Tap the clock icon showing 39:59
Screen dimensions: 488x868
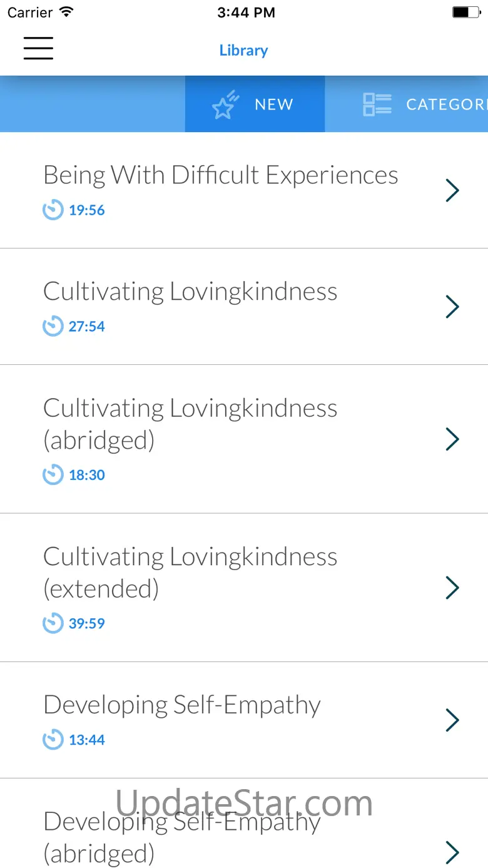click(x=53, y=623)
